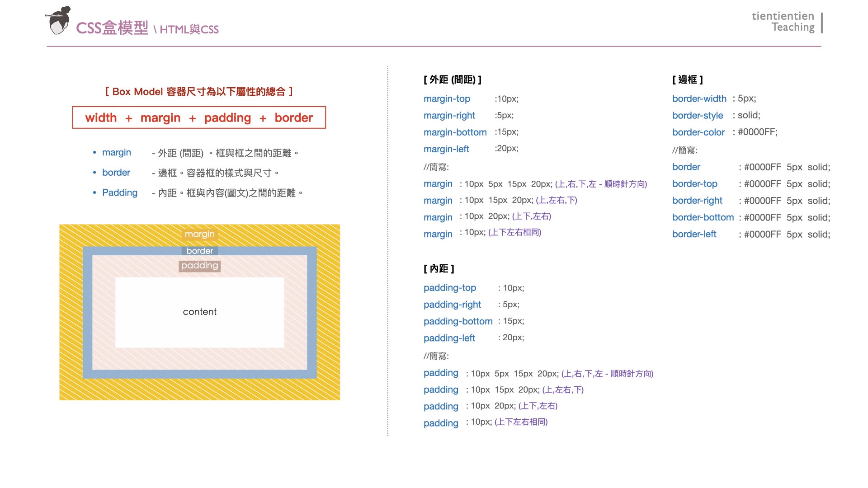Click the yellow margin label in diagram
Image resolution: width=868 pixels, height=488 pixels.
click(x=199, y=234)
